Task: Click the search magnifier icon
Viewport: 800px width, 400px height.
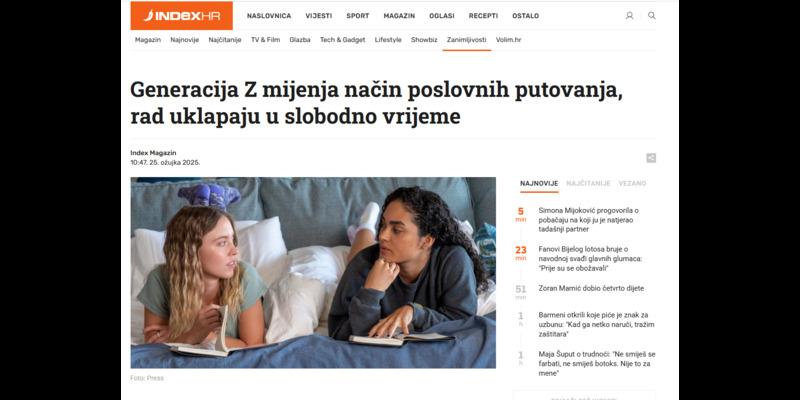Action: [x=652, y=15]
